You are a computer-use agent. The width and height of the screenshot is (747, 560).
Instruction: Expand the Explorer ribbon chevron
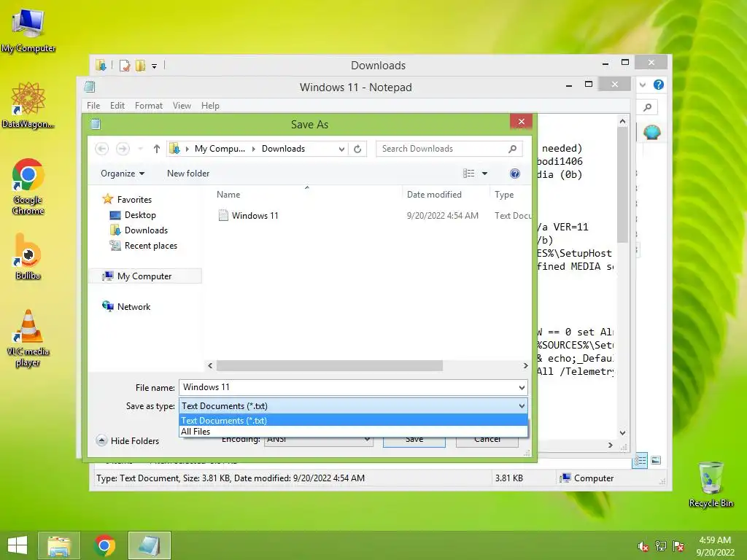click(643, 85)
